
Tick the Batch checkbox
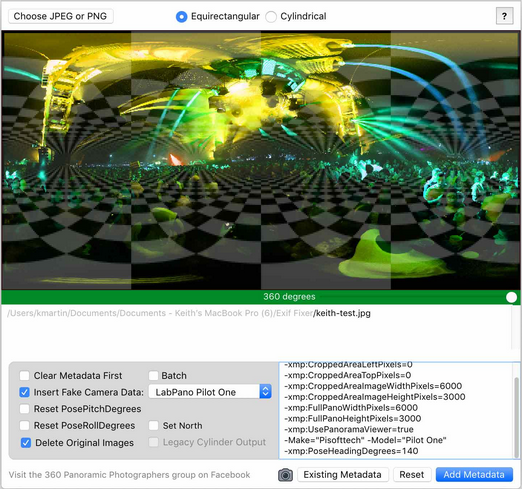pyautogui.click(x=153, y=376)
